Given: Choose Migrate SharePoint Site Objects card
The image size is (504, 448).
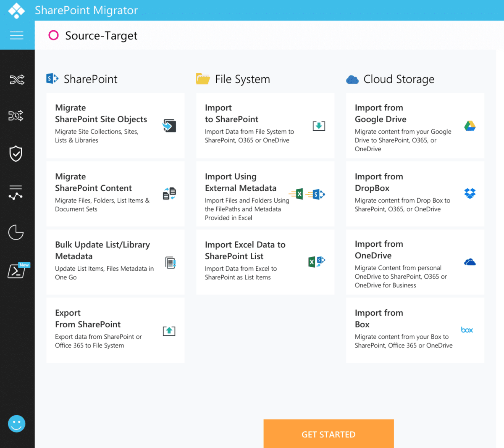Looking at the screenshot, I should click(115, 126).
